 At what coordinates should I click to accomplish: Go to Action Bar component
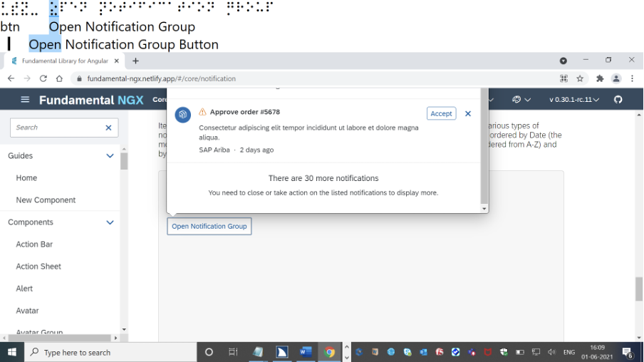pos(34,244)
